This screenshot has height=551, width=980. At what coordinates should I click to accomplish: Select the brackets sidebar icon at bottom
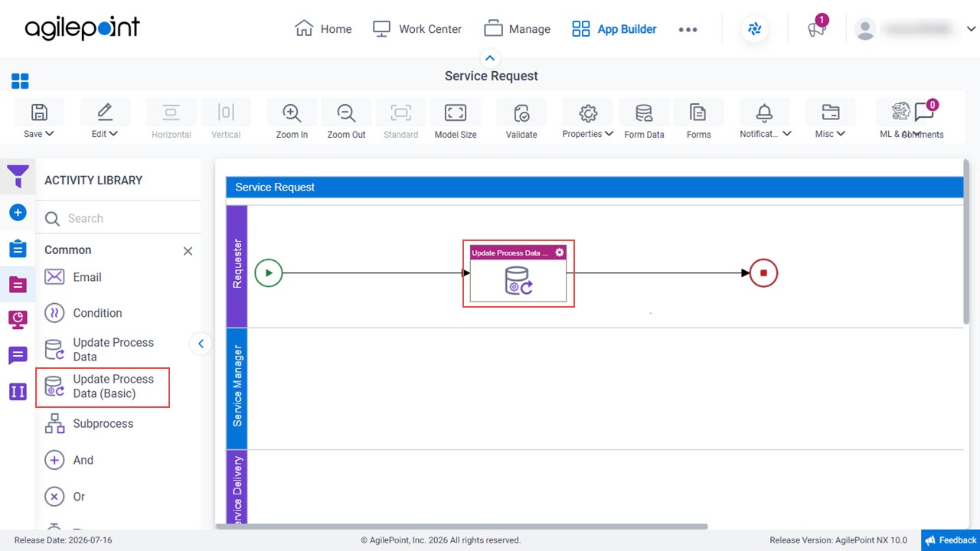(18, 391)
